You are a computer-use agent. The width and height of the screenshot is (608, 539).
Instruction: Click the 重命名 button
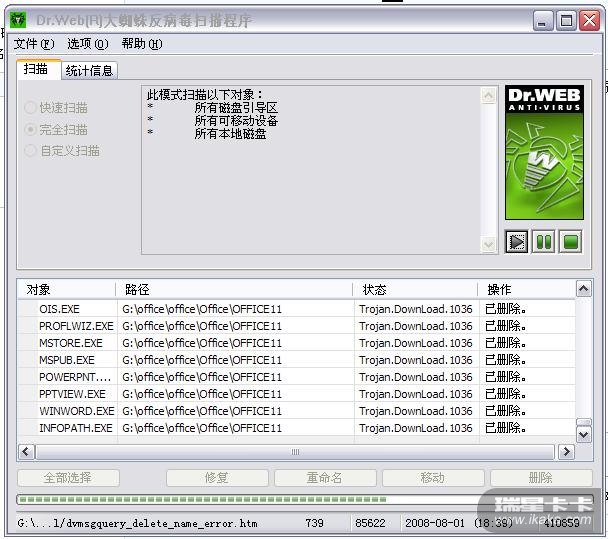point(325,477)
